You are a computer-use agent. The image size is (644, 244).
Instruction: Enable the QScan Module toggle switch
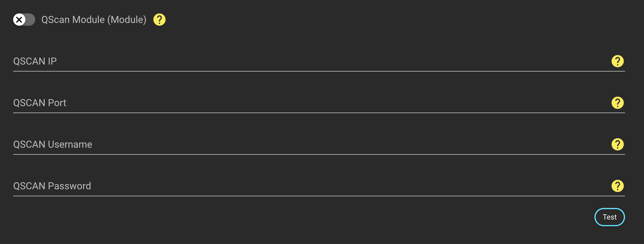tap(24, 20)
